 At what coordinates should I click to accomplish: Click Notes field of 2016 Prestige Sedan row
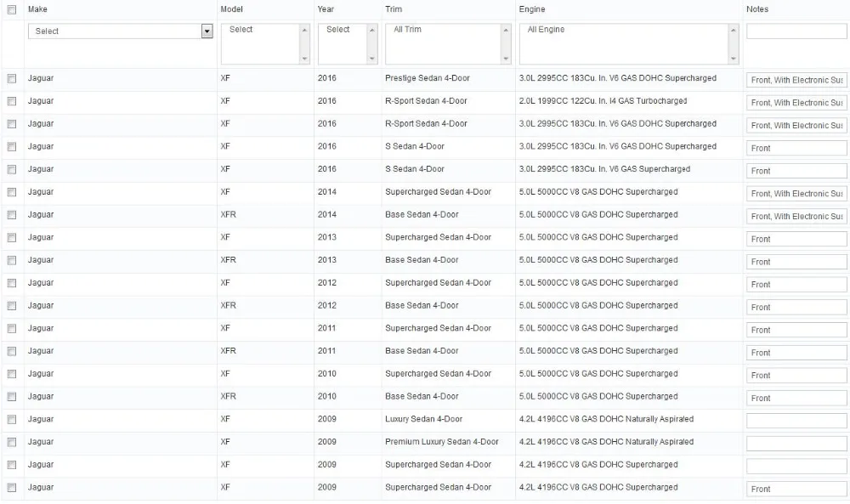(x=796, y=80)
